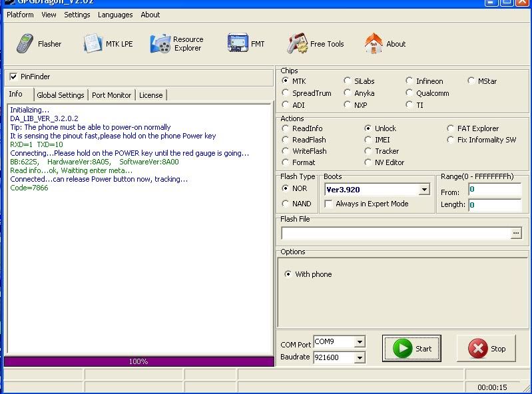Screen dimensions: 532x394
Task: Click the BB:6225 hardware version line
Action: (95, 162)
